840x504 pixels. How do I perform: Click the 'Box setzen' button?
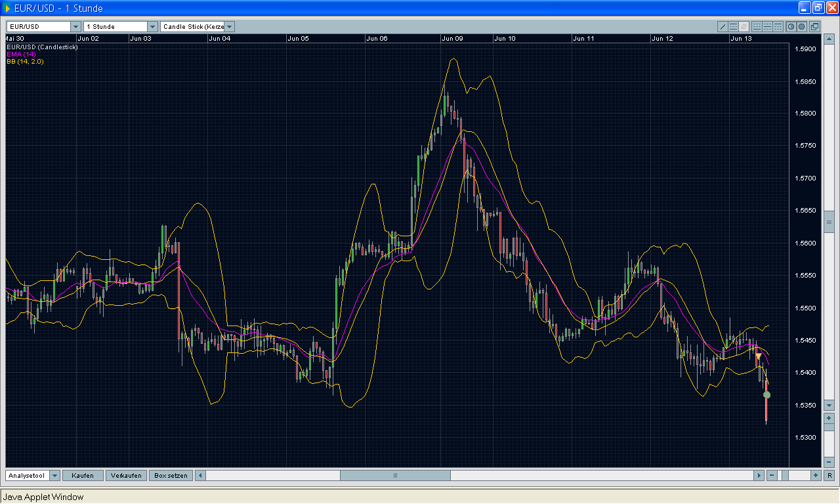point(171,475)
